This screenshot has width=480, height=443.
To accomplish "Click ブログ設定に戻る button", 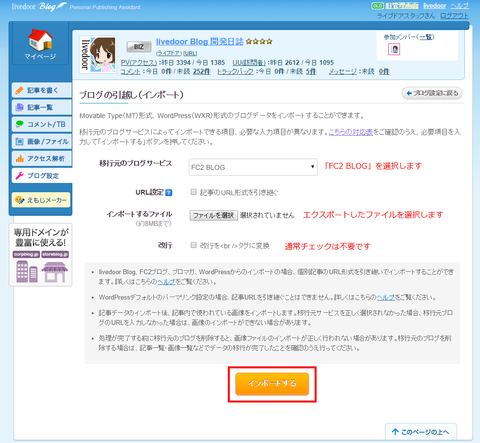I will pyautogui.click(x=432, y=93).
